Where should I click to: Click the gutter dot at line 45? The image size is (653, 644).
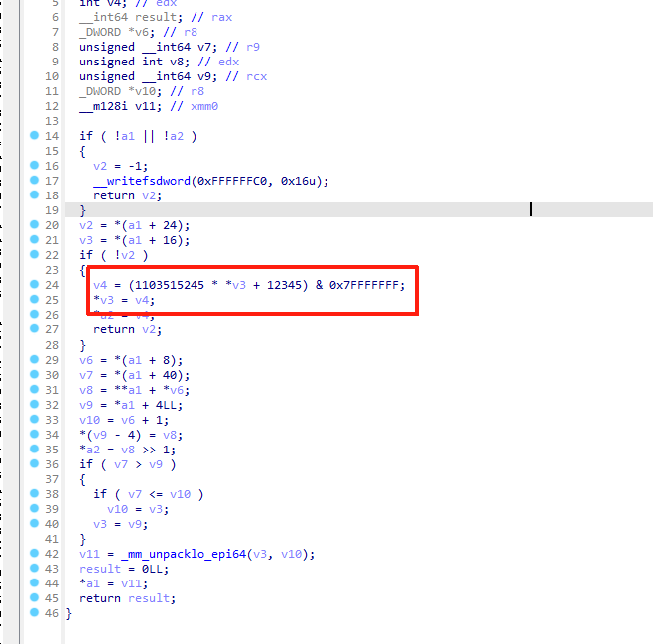(35, 598)
